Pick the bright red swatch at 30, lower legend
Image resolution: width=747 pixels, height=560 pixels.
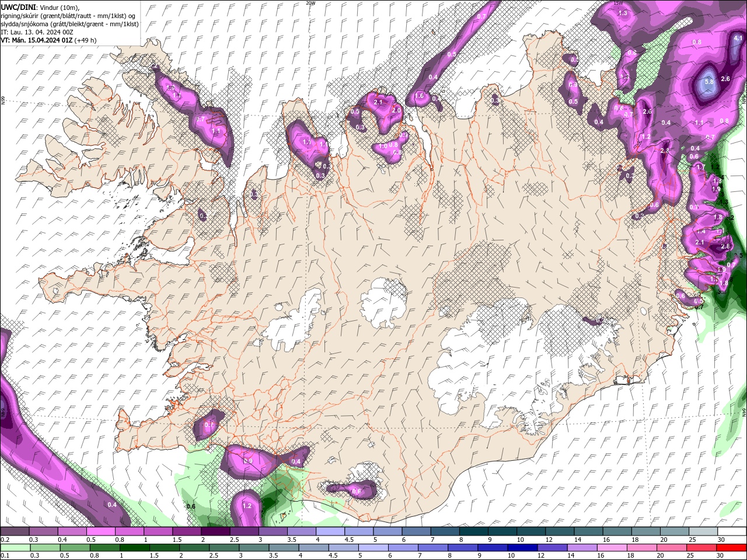tap(731, 548)
